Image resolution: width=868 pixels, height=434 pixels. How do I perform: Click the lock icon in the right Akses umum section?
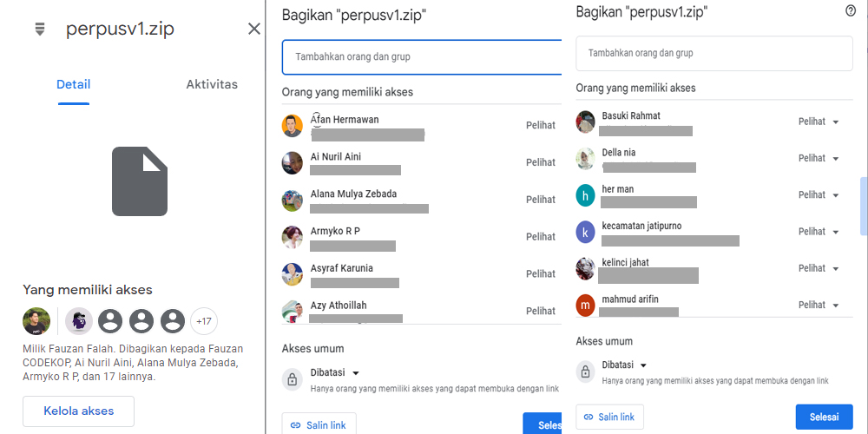coord(585,372)
